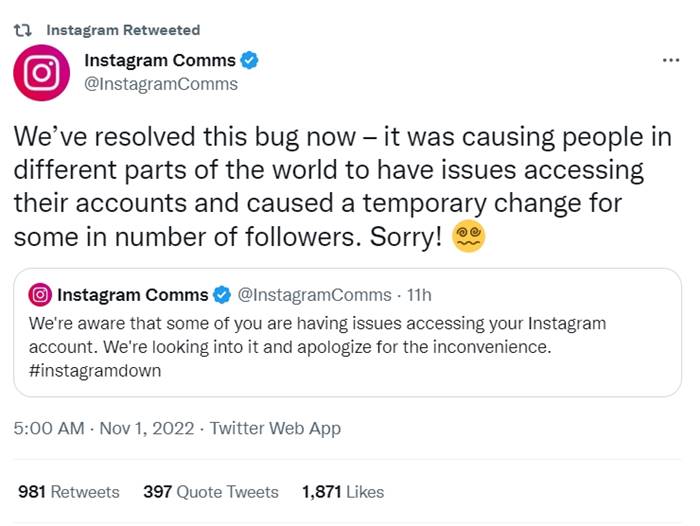
Task: Click the verified badge in quoted tweet
Action: tap(222, 294)
